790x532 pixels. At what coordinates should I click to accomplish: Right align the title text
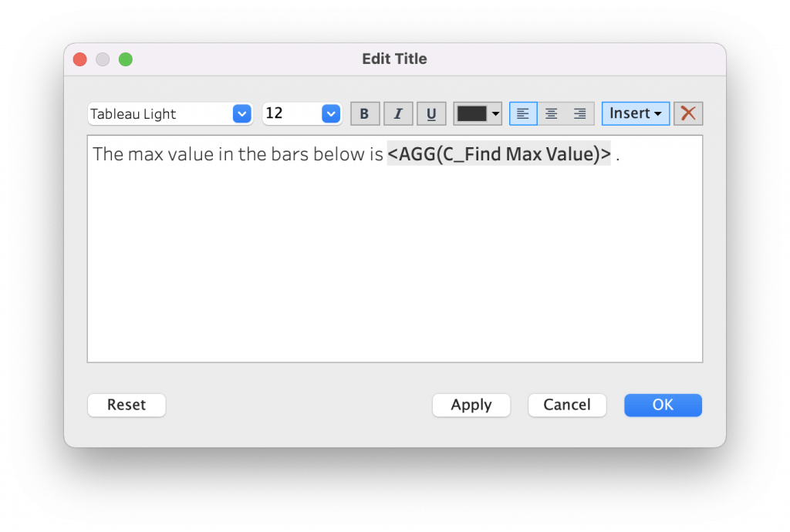580,114
